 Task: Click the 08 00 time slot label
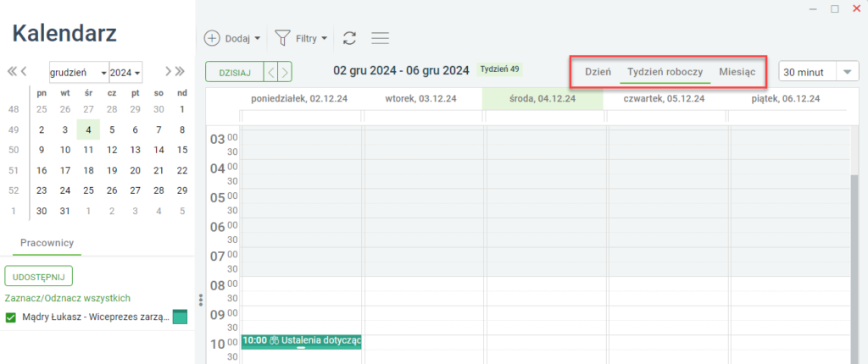[223, 284]
